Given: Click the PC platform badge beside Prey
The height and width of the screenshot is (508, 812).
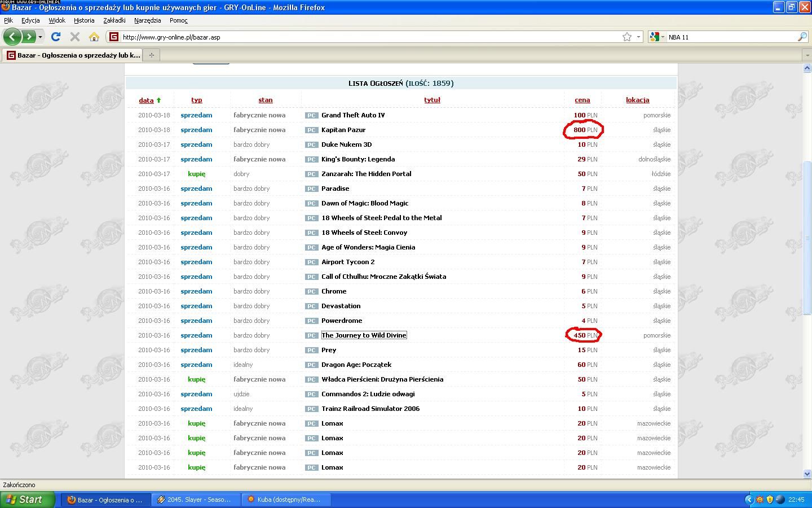Looking at the screenshot, I should [x=311, y=351].
